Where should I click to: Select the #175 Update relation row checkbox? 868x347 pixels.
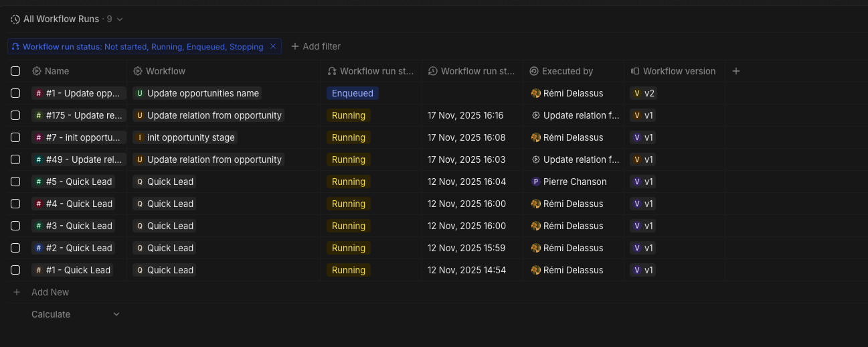pos(15,115)
